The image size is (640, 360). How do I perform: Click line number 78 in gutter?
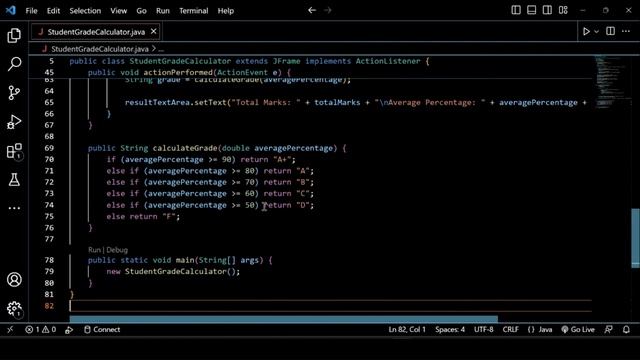(x=49, y=260)
